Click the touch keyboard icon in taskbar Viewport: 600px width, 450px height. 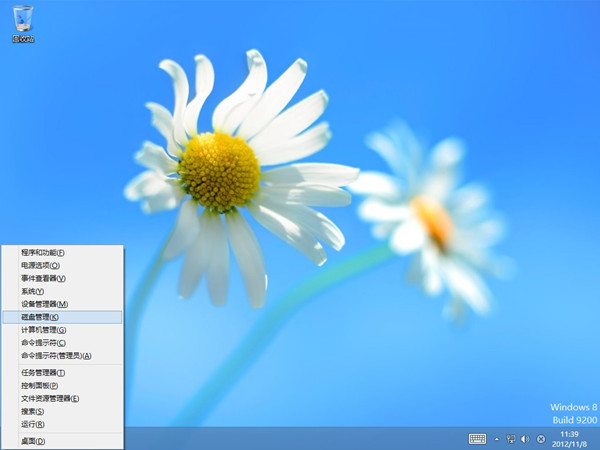pos(477,439)
